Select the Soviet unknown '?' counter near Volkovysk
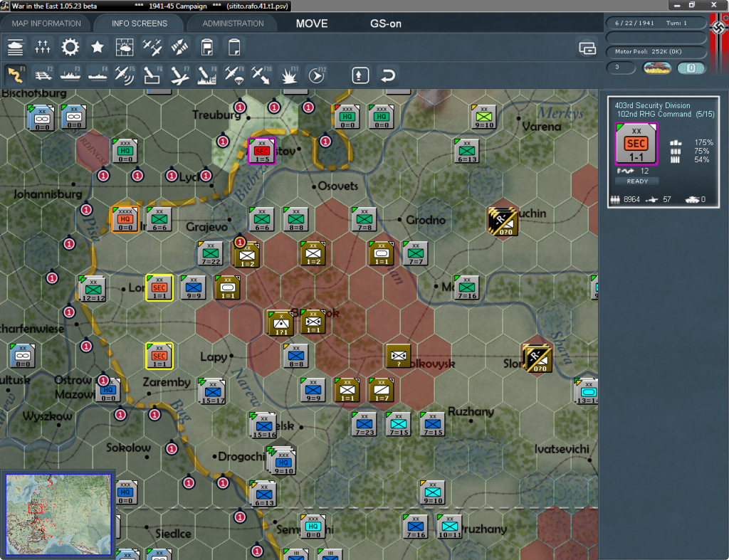 coord(399,356)
